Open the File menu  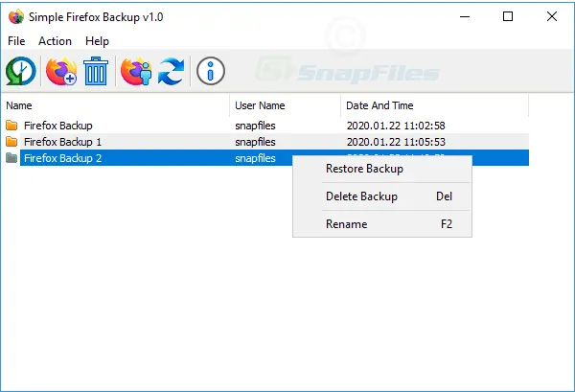(x=16, y=41)
